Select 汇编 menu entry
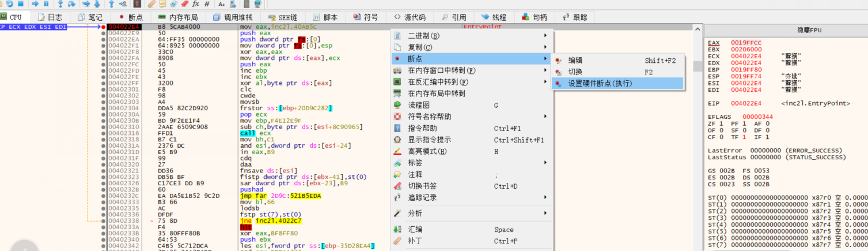Image resolution: width=868 pixels, height=251 pixels. click(471, 230)
